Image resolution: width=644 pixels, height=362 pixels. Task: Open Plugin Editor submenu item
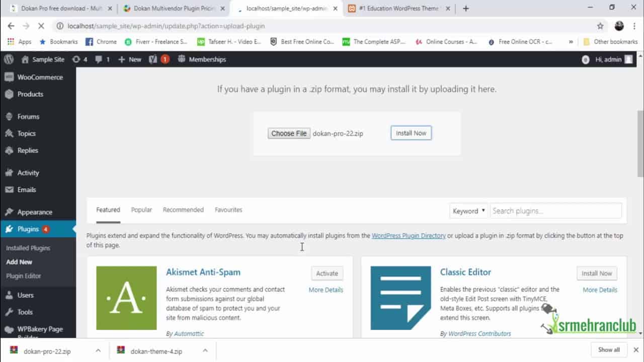[24, 276]
